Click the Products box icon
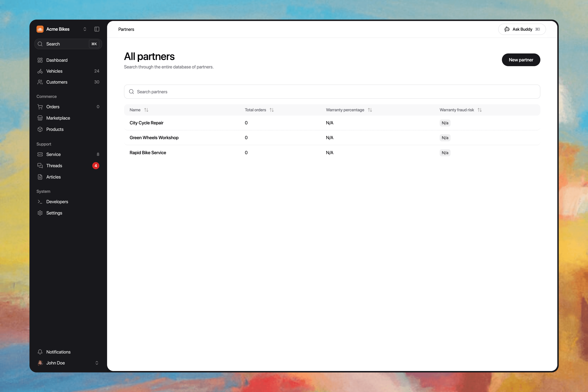This screenshot has height=392, width=588. click(x=40, y=129)
